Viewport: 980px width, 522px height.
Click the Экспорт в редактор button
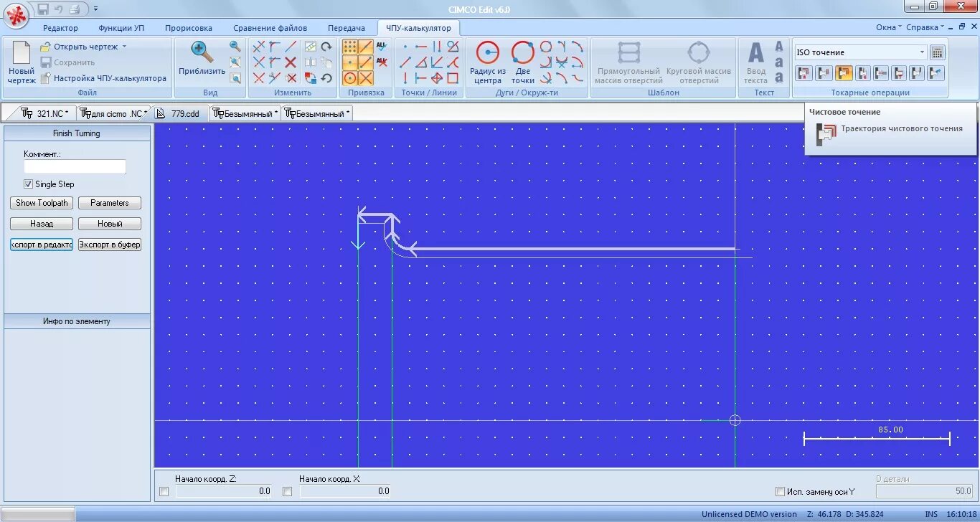[42, 245]
